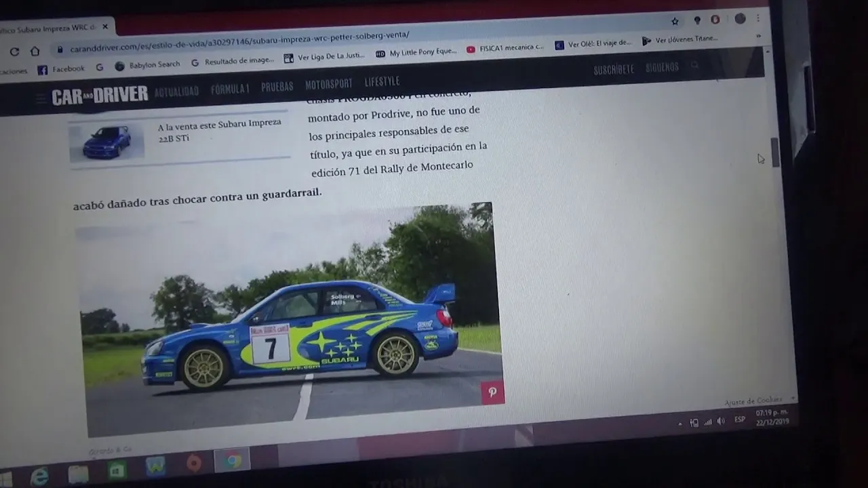Open the Subaru Impreza 22B STi thumbnail
This screenshot has height=488, width=868.
pos(106,142)
